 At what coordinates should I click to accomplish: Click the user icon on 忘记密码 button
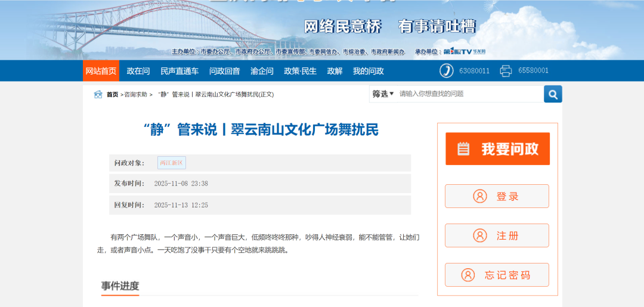(x=468, y=275)
